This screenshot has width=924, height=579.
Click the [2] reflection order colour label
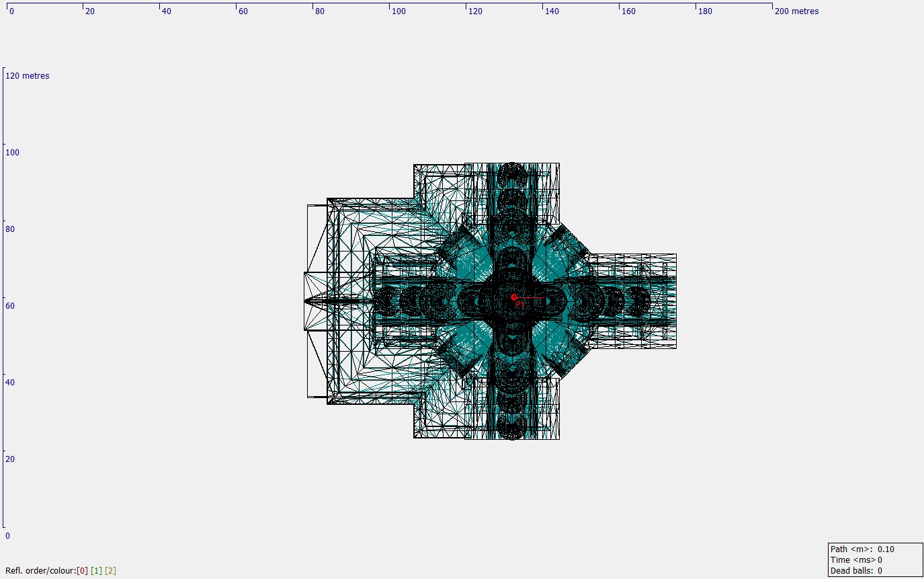(x=110, y=571)
